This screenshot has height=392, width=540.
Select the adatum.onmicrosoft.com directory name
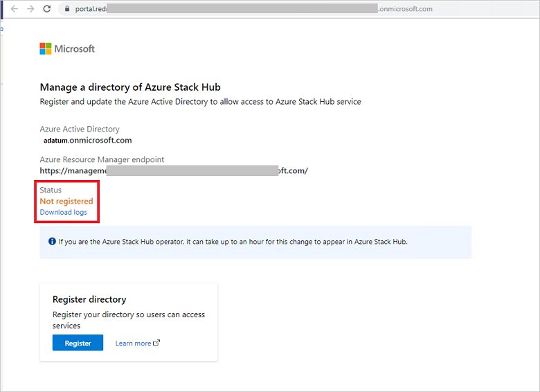(87, 141)
